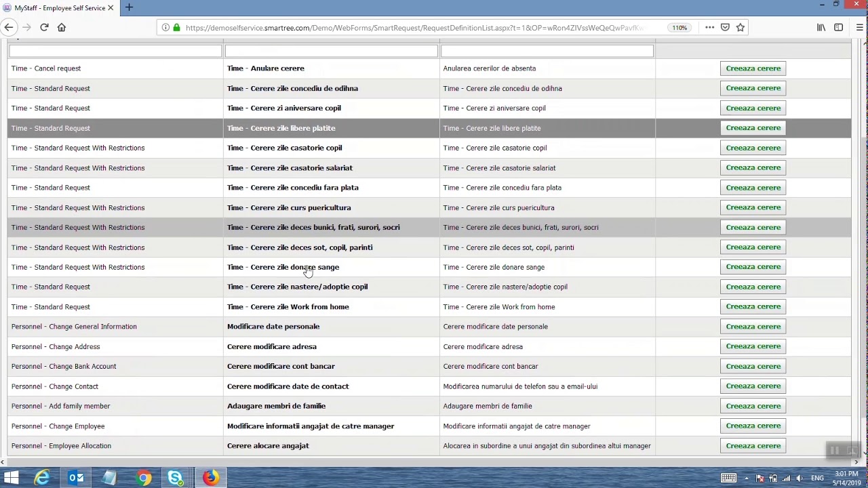Launch Internet Explorer from the taskbar
868x488 pixels.
click(43, 478)
